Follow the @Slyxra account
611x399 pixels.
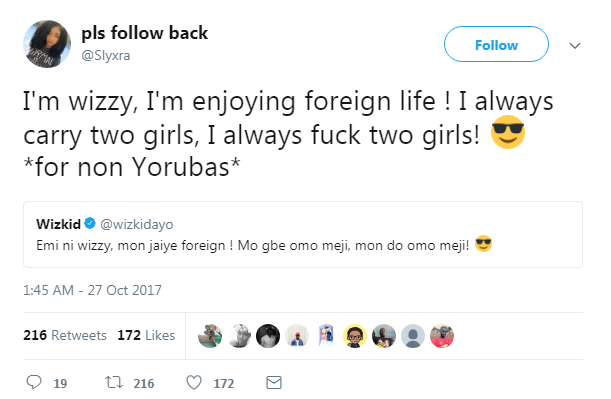tap(496, 44)
